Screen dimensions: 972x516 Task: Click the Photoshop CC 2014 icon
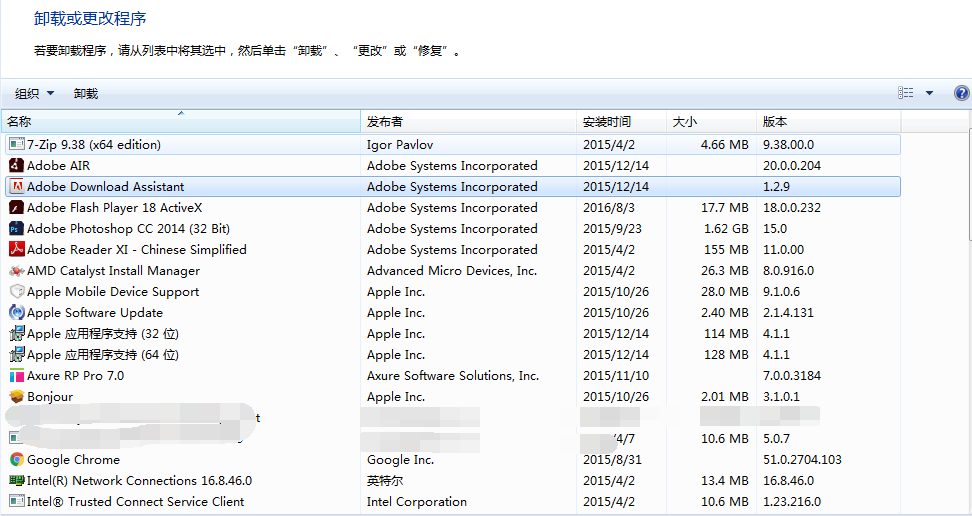[17, 229]
